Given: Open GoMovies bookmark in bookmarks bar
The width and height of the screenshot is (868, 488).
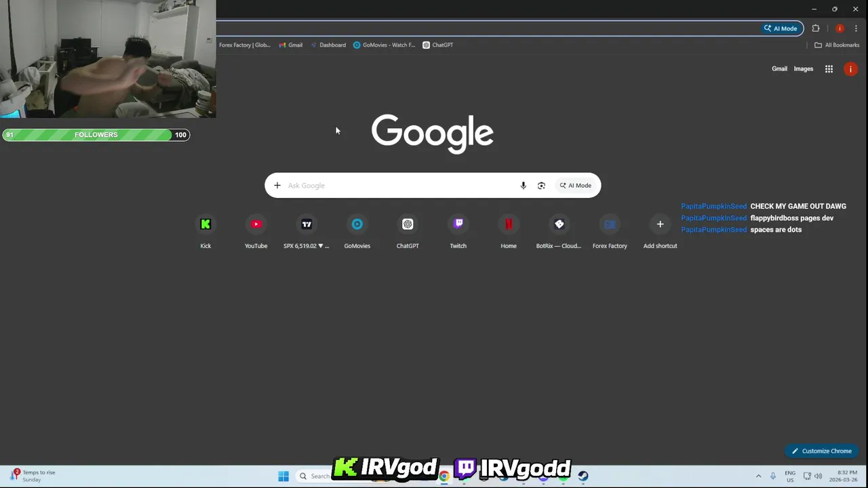Looking at the screenshot, I should (384, 45).
